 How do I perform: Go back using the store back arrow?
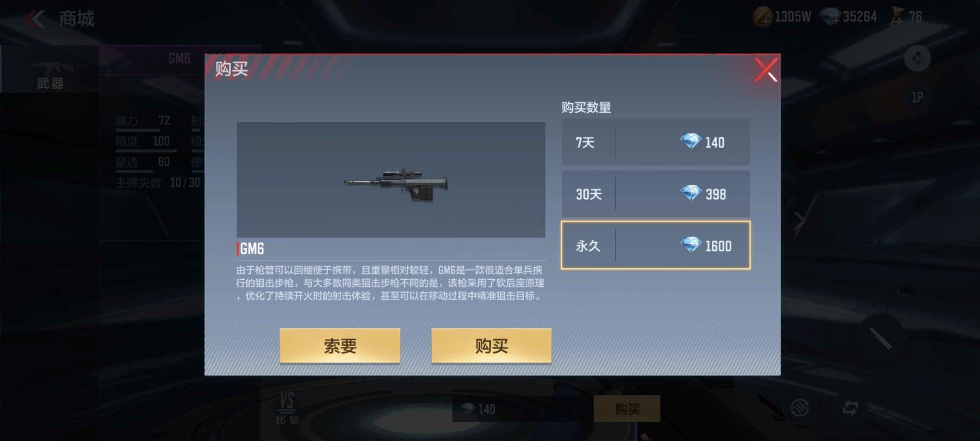[36, 19]
